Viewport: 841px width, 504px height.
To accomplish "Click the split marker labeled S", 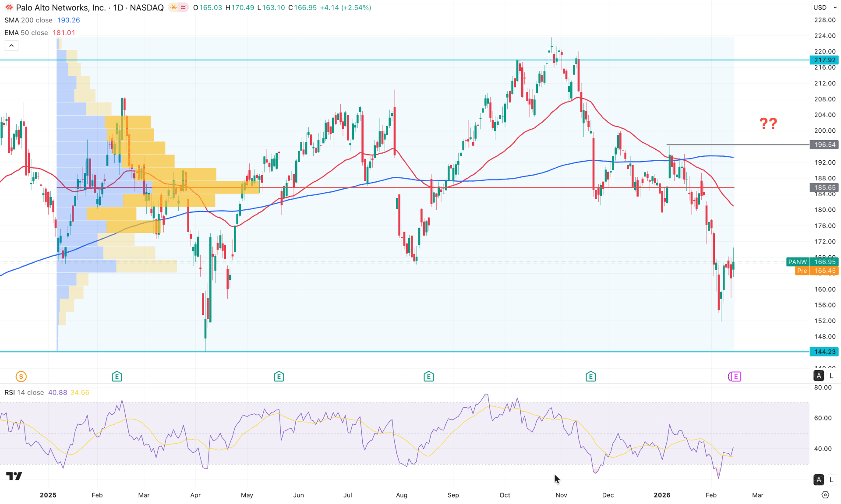I will tap(21, 376).
